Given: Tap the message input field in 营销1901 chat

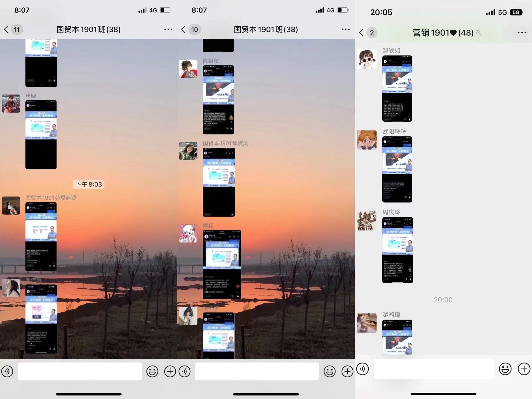Looking at the screenshot, I should point(433,369).
